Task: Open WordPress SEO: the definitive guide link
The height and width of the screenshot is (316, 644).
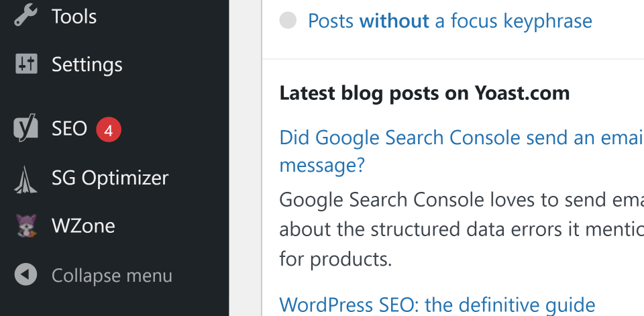Action: click(437, 305)
